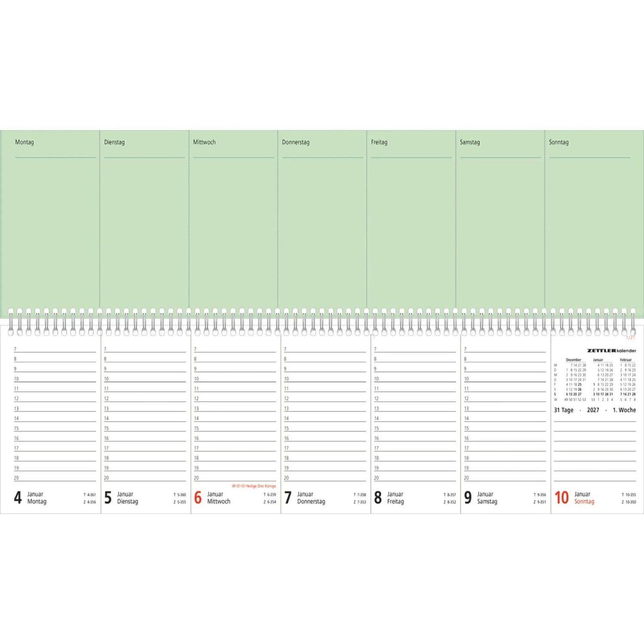The image size is (644, 644).
Task: Click the 15 o'clock line under January 7
Action: point(325,428)
